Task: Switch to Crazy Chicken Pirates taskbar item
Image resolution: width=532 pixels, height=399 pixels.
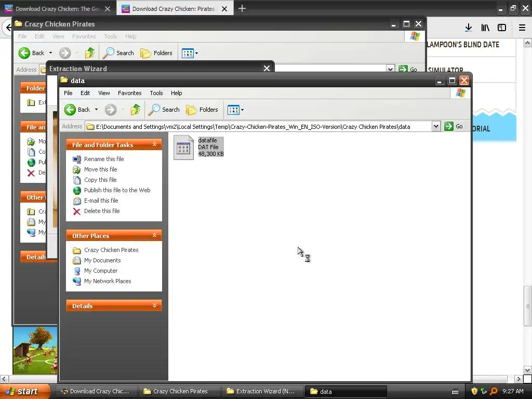Action: coord(180,391)
